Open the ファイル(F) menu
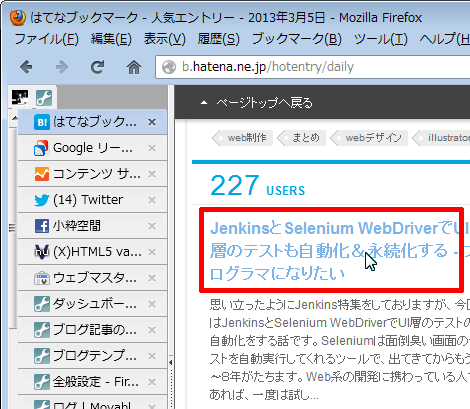470x409 pixels. [47, 39]
